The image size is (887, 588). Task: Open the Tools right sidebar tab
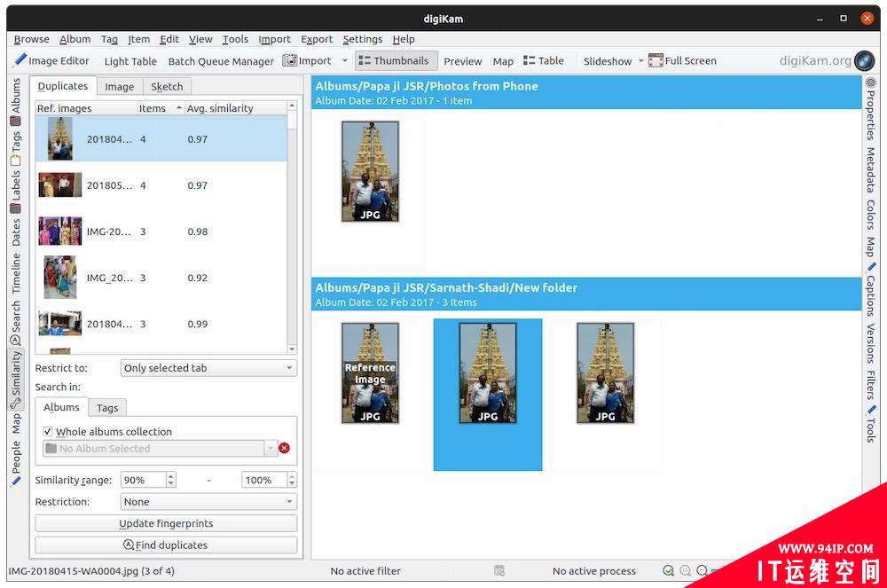tap(871, 424)
